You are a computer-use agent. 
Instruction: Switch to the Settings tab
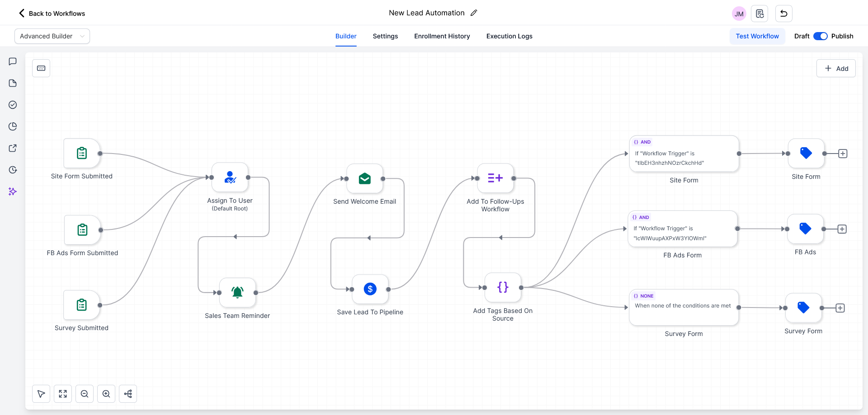pos(385,36)
